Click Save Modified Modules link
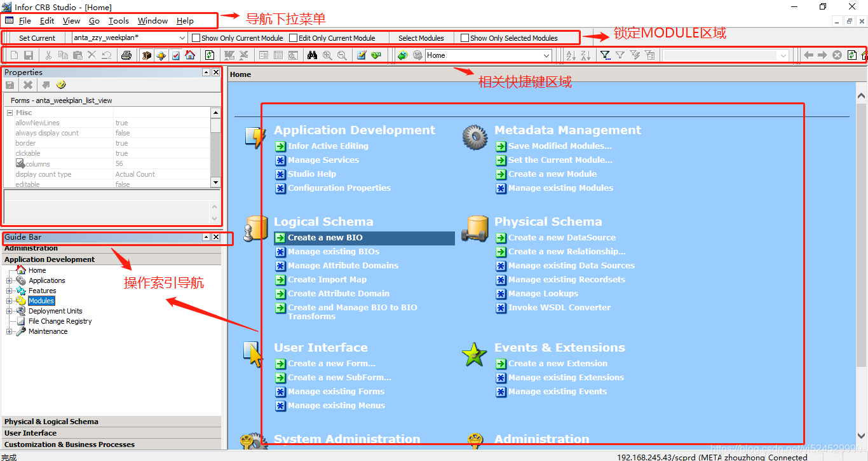This screenshot has width=868, height=461. tap(560, 146)
